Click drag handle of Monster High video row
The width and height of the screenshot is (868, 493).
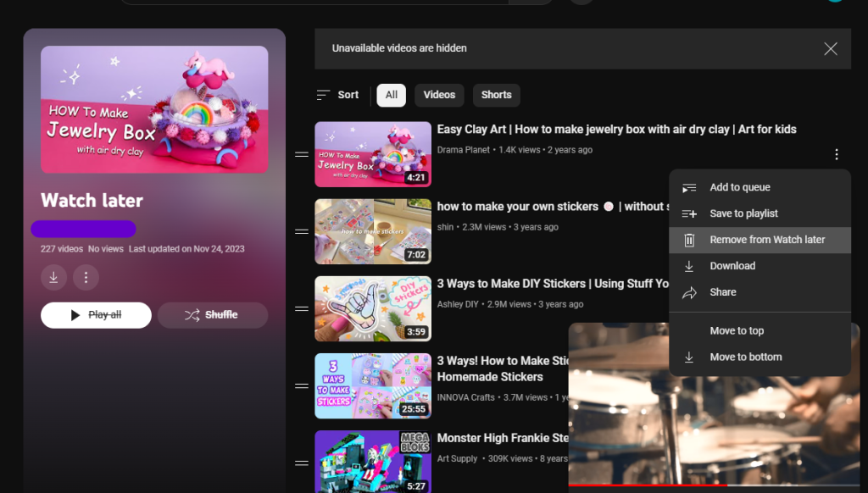click(x=302, y=463)
